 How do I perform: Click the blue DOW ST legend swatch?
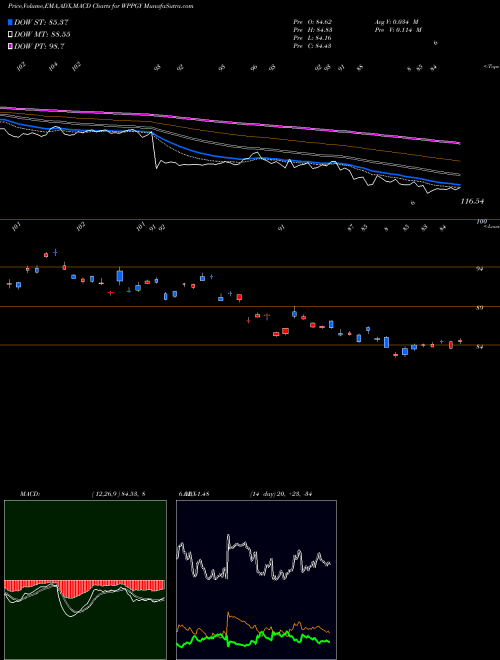(x=10, y=22)
